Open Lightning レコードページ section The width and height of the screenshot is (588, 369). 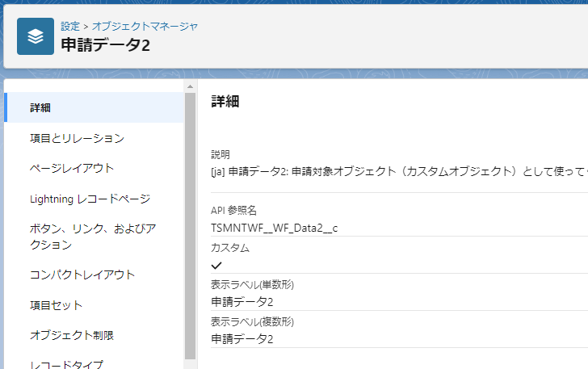90,199
